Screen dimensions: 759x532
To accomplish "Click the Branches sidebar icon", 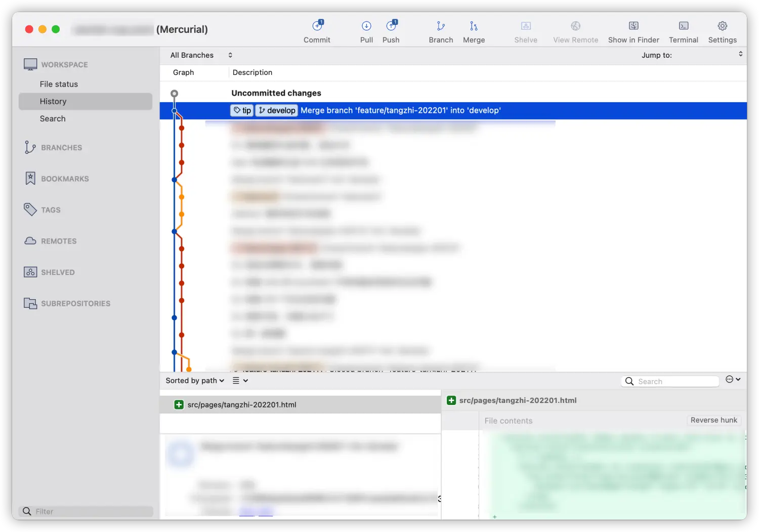I will point(30,147).
